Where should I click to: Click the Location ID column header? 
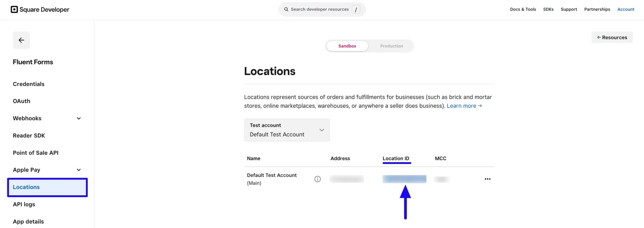coord(396,159)
